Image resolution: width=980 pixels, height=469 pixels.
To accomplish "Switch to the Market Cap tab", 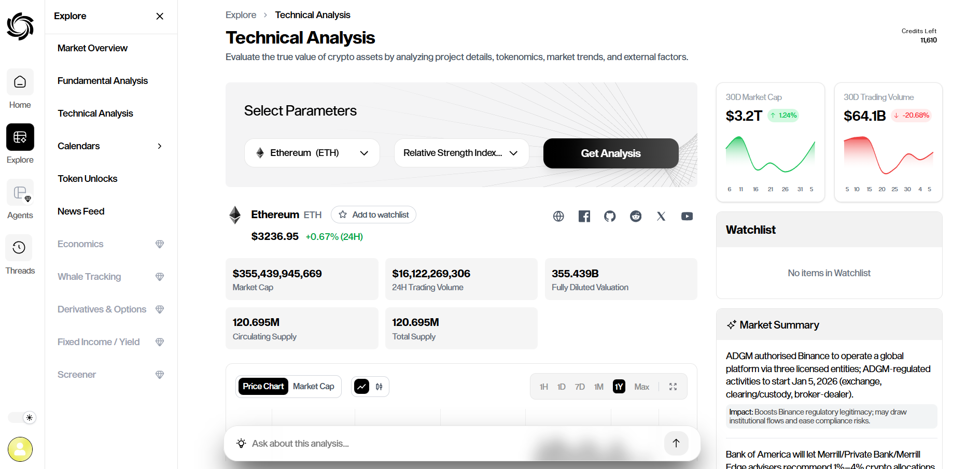I will [x=313, y=386].
